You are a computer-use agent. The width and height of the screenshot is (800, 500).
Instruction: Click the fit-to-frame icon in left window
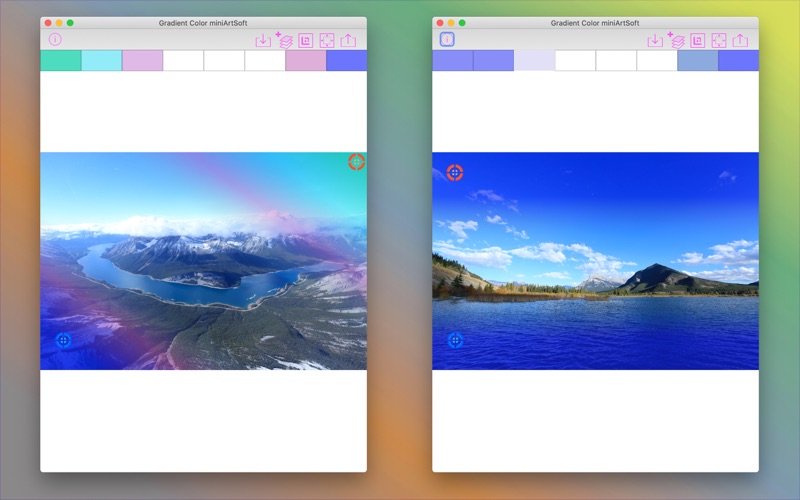click(327, 40)
